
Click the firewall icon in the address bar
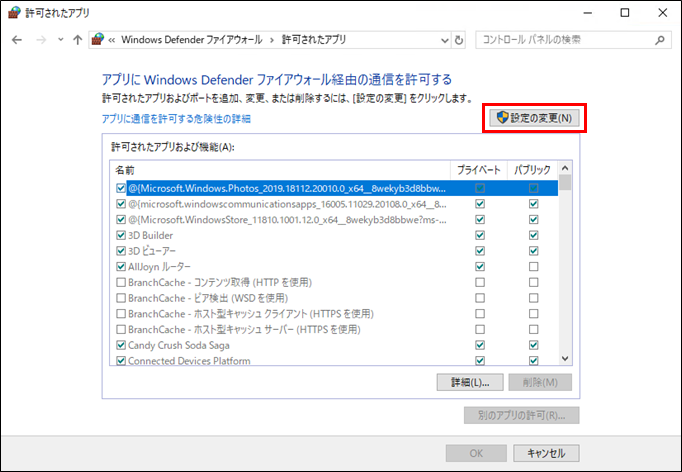pos(98,40)
